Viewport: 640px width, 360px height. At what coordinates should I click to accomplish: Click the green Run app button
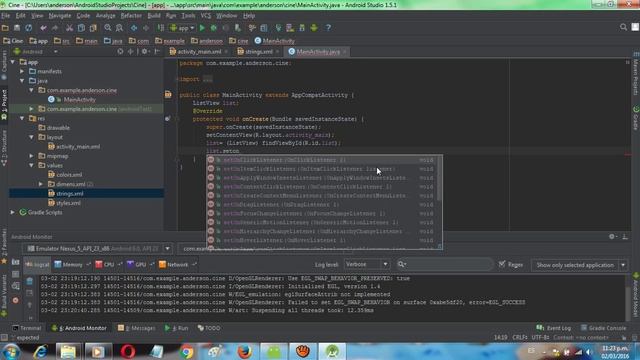pos(202,28)
